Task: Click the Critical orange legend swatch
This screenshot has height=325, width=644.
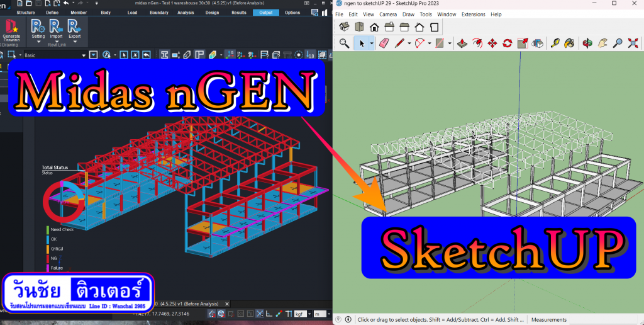Action: point(48,249)
